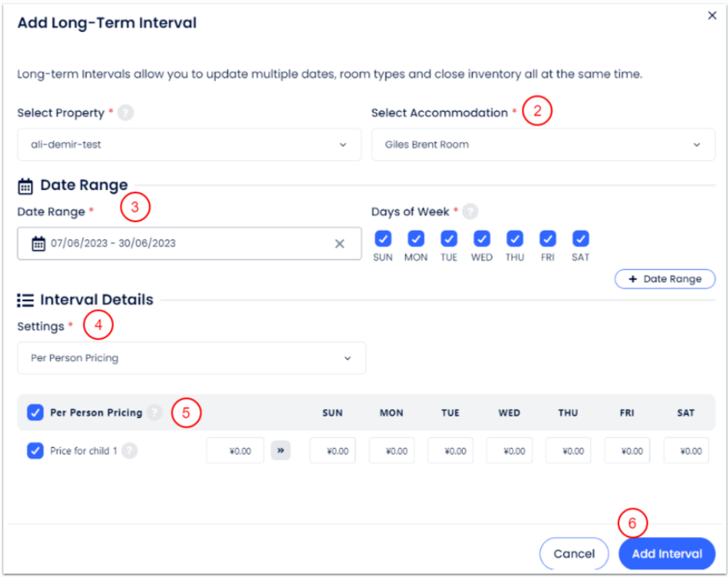The height and width of the screenshot is (577, 728).
Task: Disable the Price for child 1 checkbox
Action: 35,451
